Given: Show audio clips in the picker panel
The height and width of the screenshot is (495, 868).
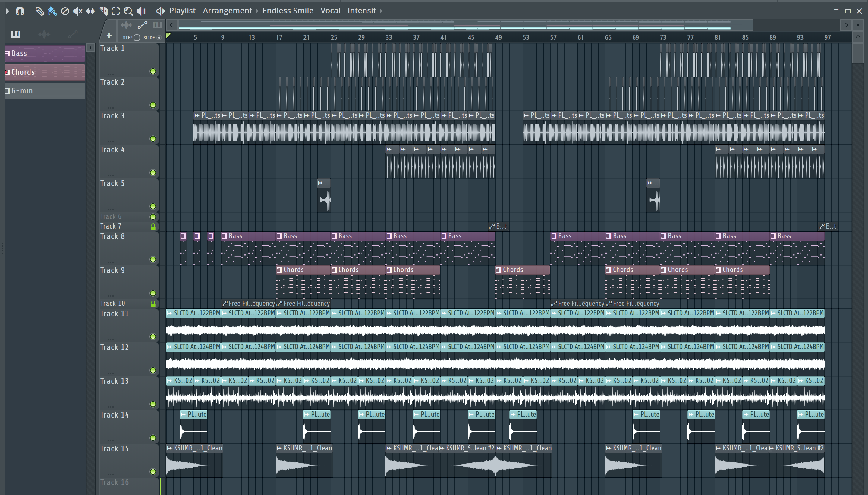Looking at the screenshot, I should pyautogui.click(x=44, y=34).
